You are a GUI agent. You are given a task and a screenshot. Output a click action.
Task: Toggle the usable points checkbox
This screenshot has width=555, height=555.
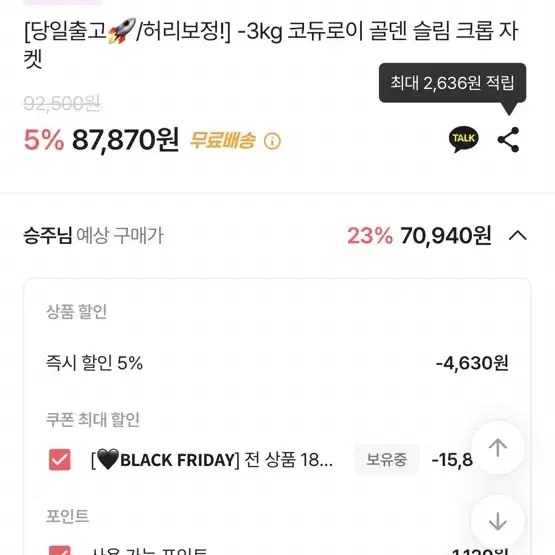tap(59, 550)
